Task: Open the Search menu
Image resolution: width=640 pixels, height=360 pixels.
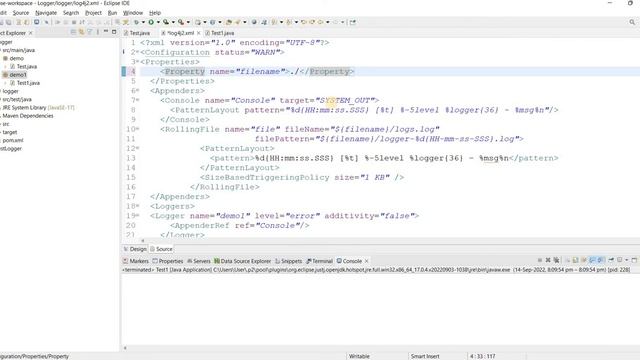Action: pos(71,13)
